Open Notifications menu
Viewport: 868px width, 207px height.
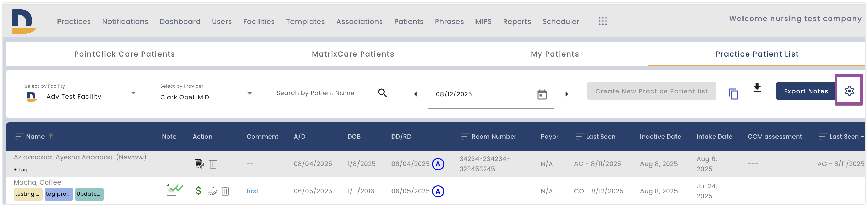(x=125, y=22)
